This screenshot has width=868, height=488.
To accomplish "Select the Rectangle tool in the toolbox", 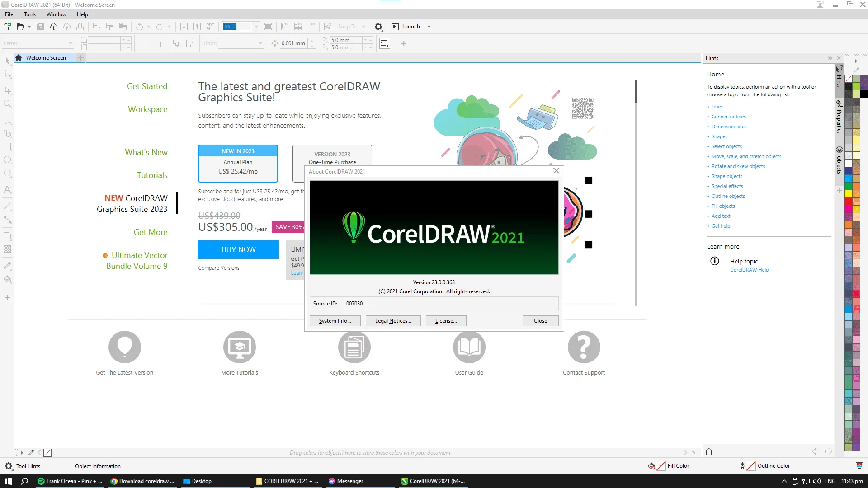I will coord(7,147).
